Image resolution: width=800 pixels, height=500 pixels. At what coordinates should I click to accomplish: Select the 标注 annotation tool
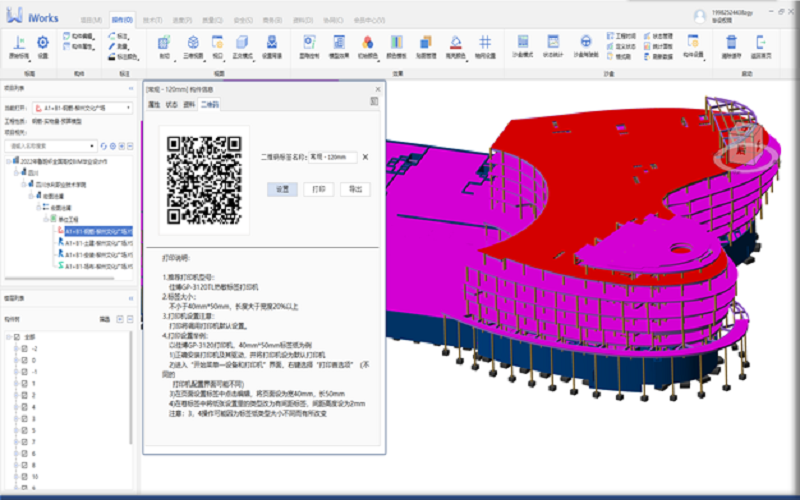[x=119, y=36]
